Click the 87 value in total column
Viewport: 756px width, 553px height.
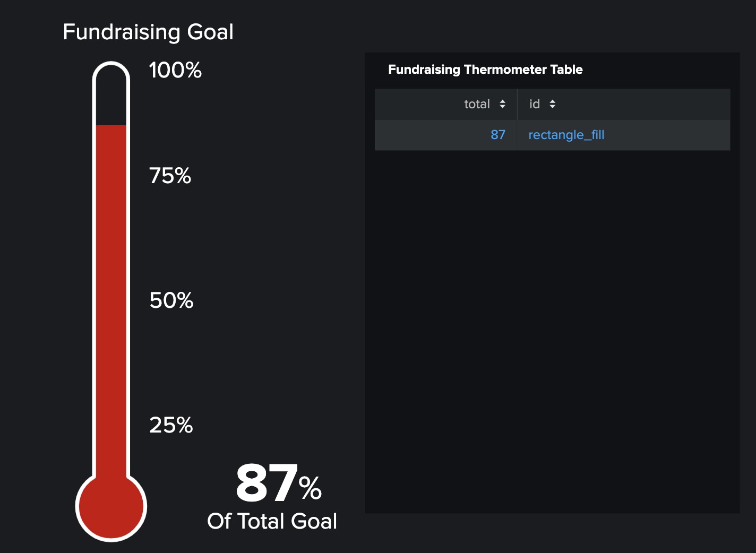(498, 135)
